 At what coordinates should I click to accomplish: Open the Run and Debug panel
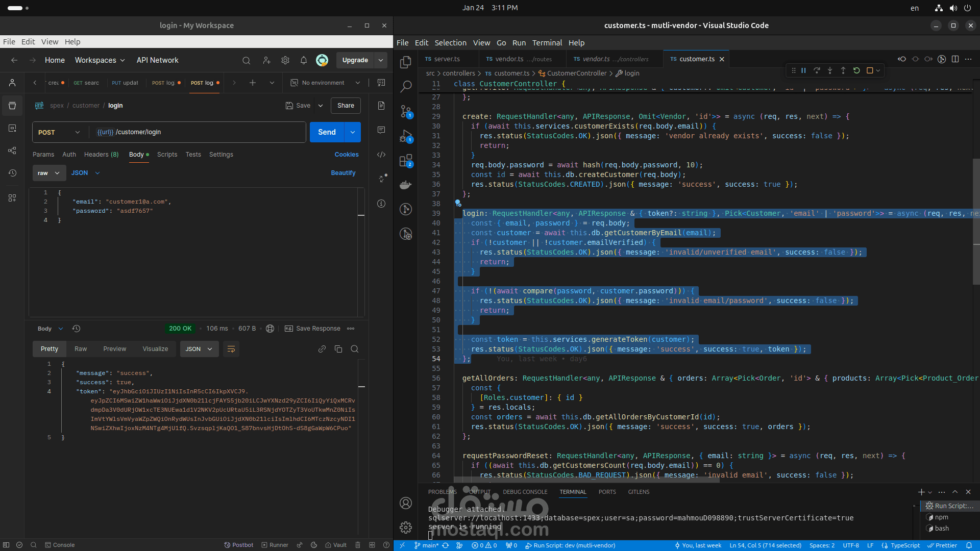pyautogui.click(x=406, y=136)
